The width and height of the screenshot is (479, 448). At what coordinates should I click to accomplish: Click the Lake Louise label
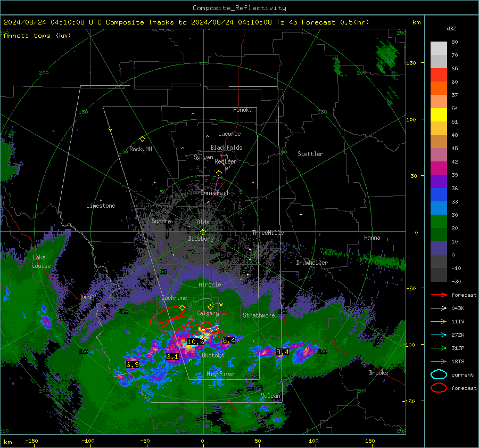pos(41,262)
